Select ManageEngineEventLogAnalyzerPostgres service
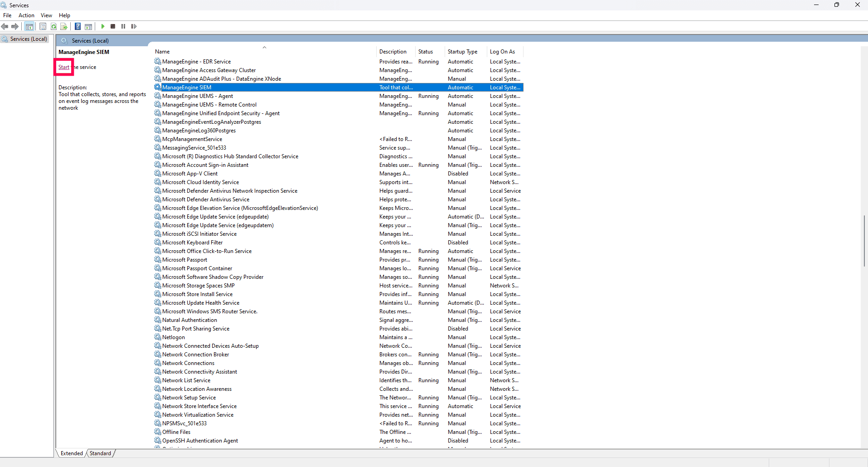Screen dimensions: 868x467 (x=339, y=122)
